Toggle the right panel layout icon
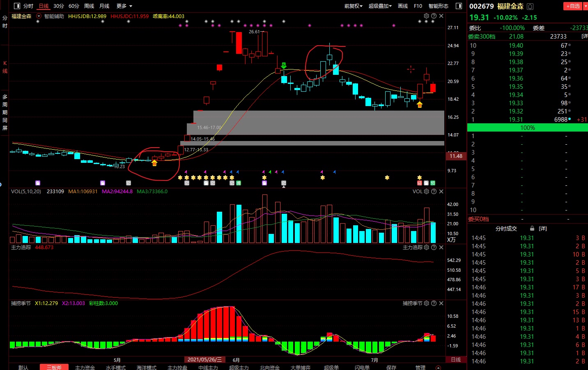The image size is (588, 370). click(459, 6)
